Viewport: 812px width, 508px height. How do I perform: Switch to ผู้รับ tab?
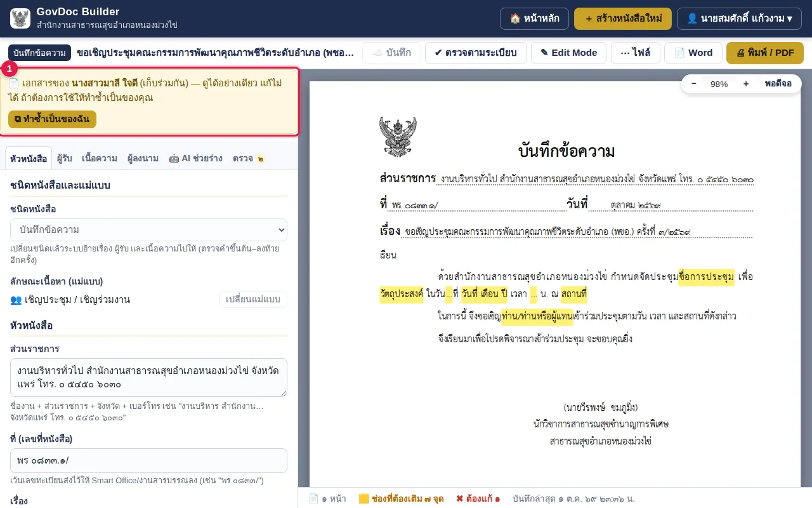coord(64,158)
